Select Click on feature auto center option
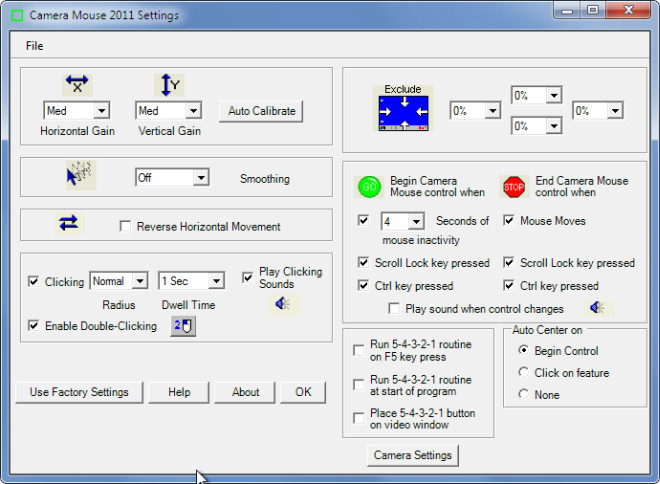Screen dimensions: 660x484 [523, 372]
